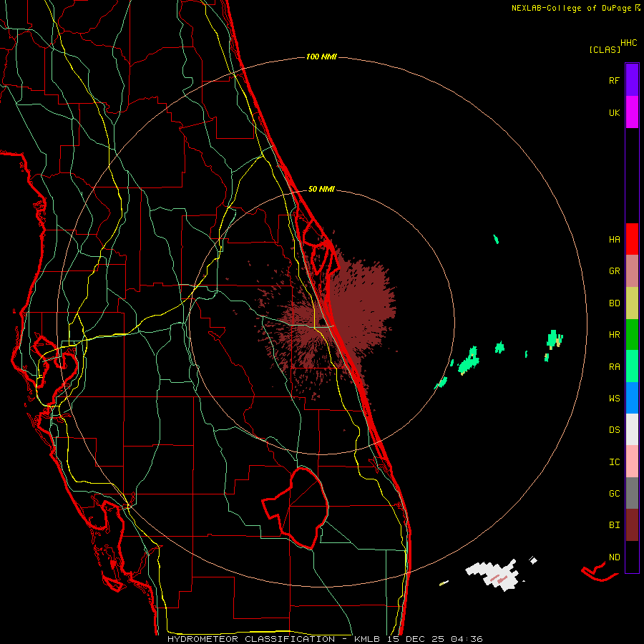This screenshot has width=644, height=644.
Task: Click the 'HYDROMETEOR CLASSIFICATION' title text
Action: coord(251,639)
